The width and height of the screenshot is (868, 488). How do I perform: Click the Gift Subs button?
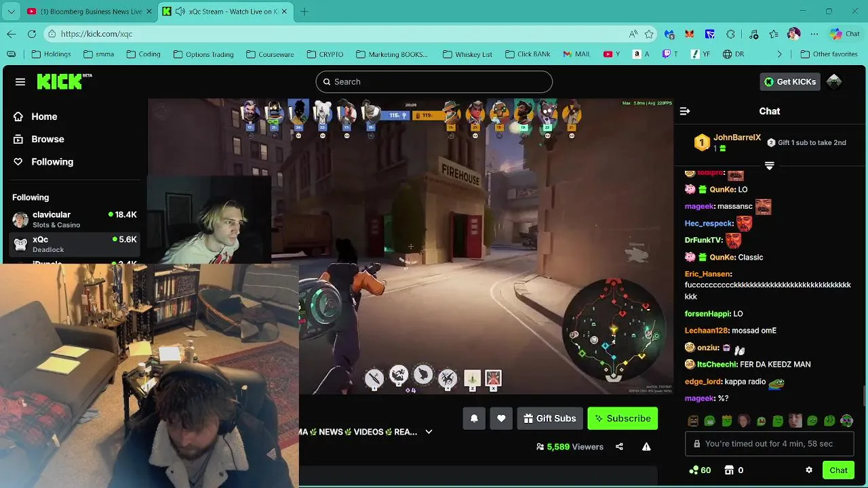click(x=550, y=418)
